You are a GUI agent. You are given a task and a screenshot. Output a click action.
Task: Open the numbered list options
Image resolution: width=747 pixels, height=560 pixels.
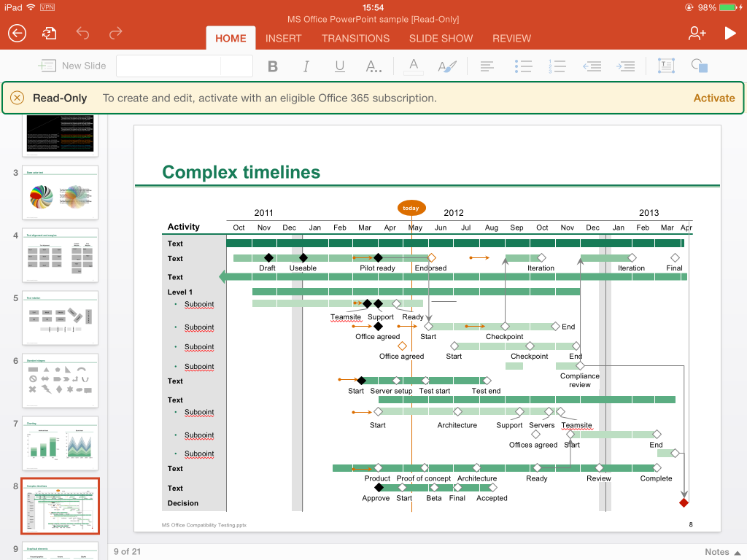[557, 66]
